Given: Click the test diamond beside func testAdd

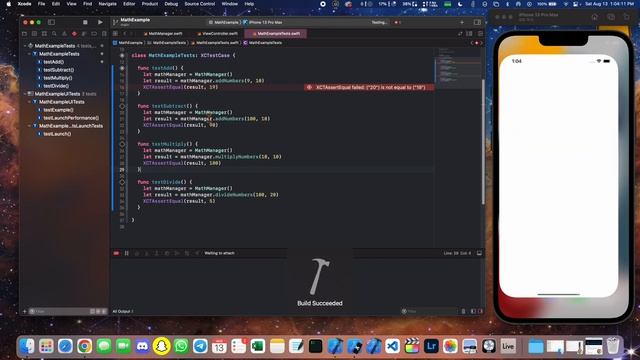Looking at the screenshot, I should (x=122, y=68).
